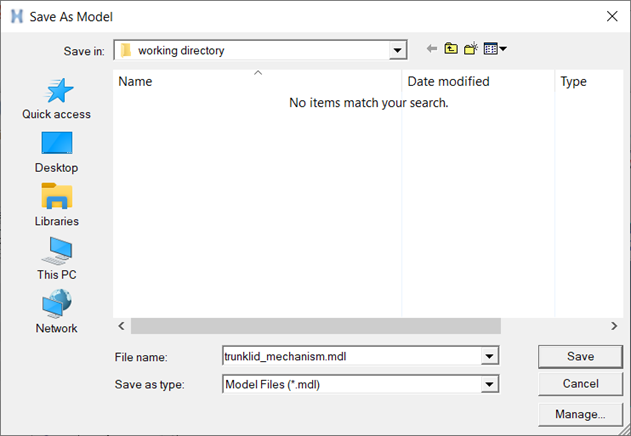Expand the Save in folder dropdown
This screenshot has height=436, width=631.
click(x=398, y=50)
